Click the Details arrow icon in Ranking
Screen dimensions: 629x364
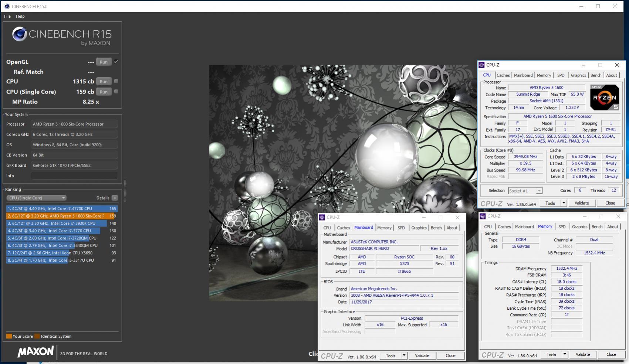tap(115, 198)
